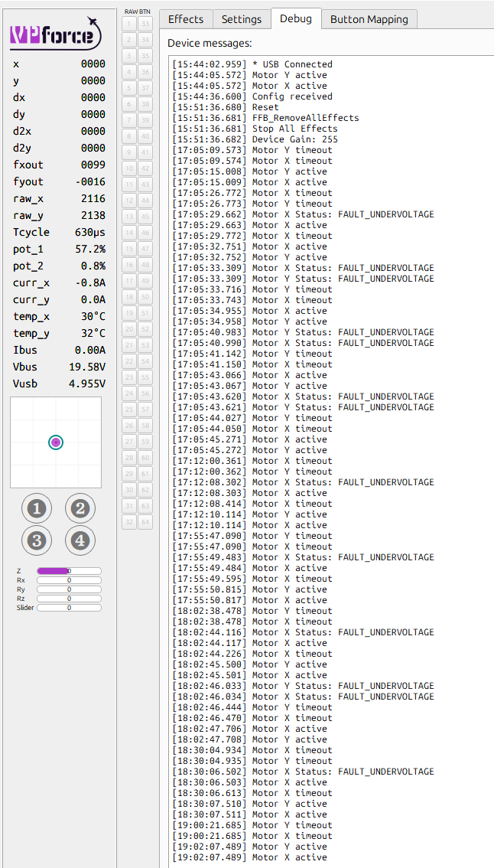Click the Rx axis bar
This screenshot has width=494, height=868.
coord(69,580)
